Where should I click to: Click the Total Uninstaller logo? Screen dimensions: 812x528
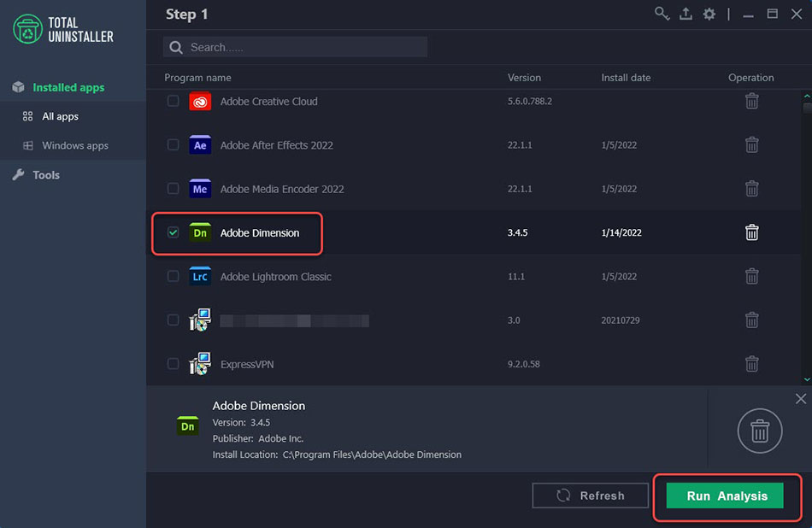[x=63, y=29]
